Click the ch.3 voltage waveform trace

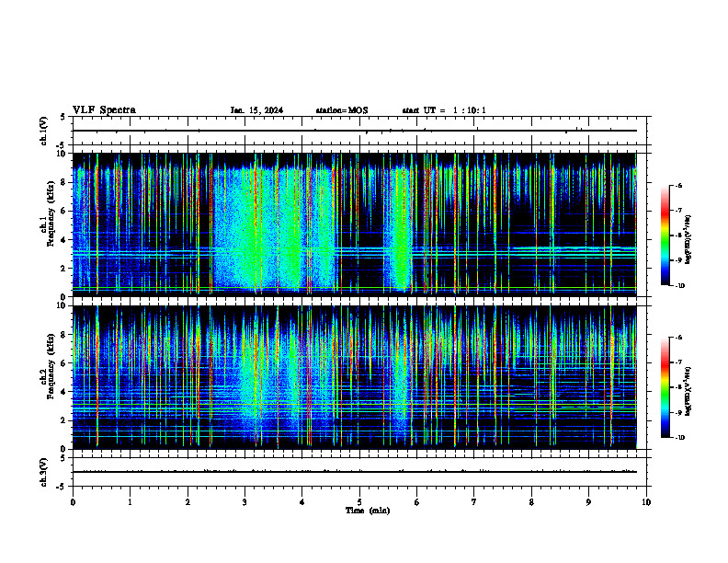[355, 472]
